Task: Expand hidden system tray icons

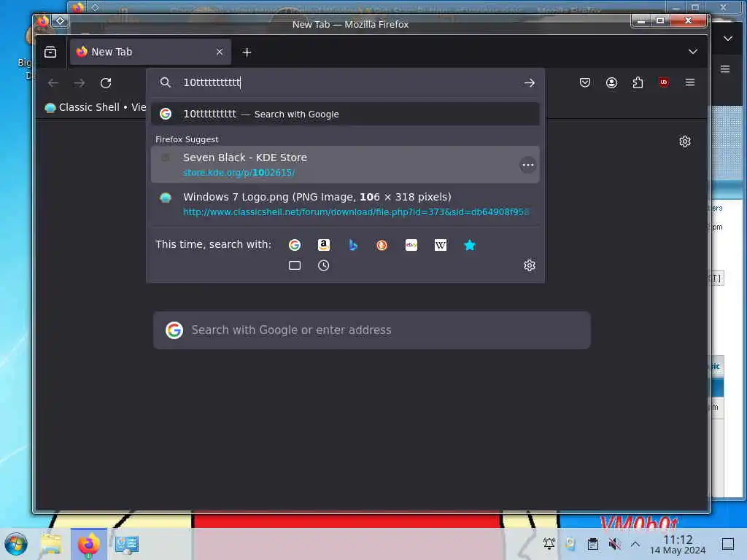Action: click(635, 543)
